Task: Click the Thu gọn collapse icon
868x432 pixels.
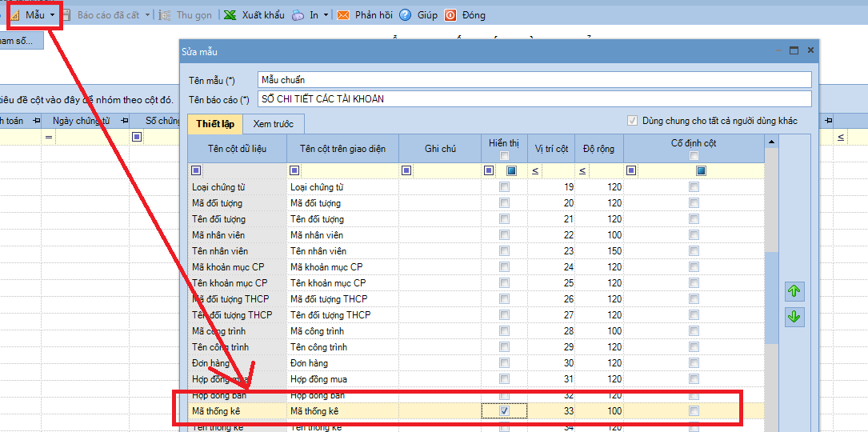Action: click(165, 15)
